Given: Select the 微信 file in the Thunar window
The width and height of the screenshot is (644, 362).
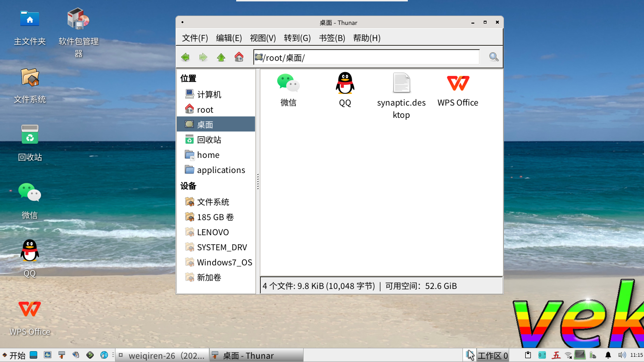Looking at the screenshot, I should [289, 90].
